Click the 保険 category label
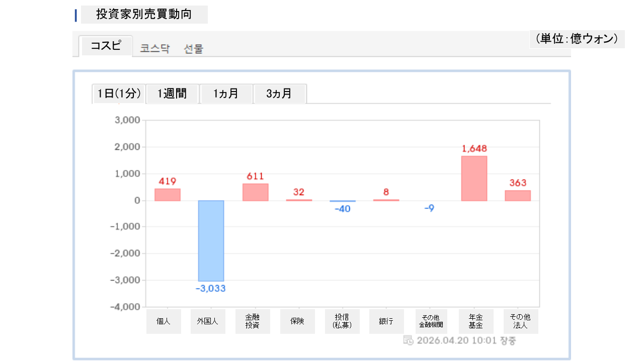 coord(297,321)
